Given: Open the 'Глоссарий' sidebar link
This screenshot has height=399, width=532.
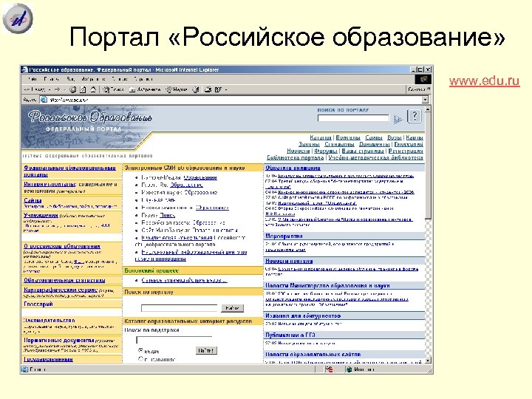Looking at the screenshot, I should coord(38,304).
